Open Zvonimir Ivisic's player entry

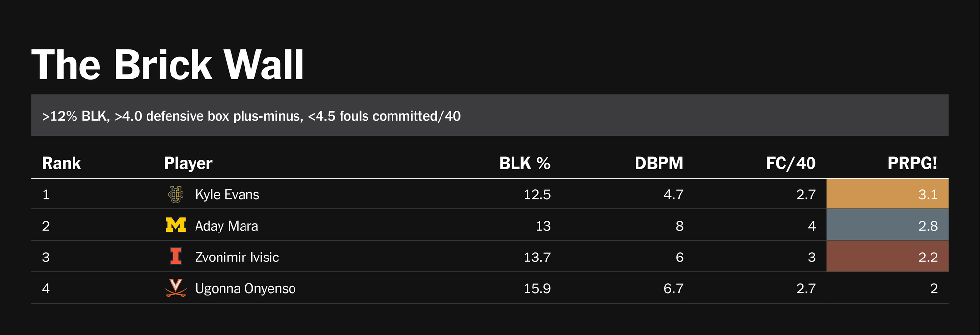click(x=237, y=258)
